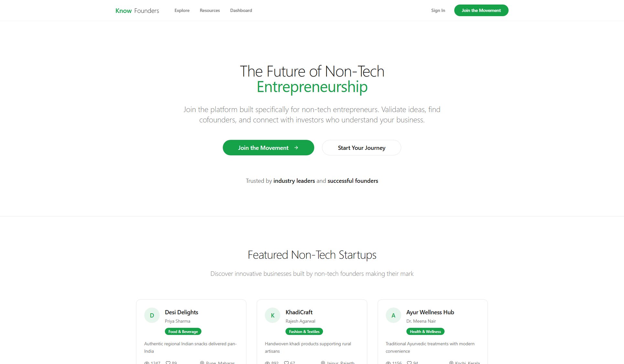Click the arrow icon in hero Join button
The width and height of the screenshot is (624, 364).
point(296,148)
